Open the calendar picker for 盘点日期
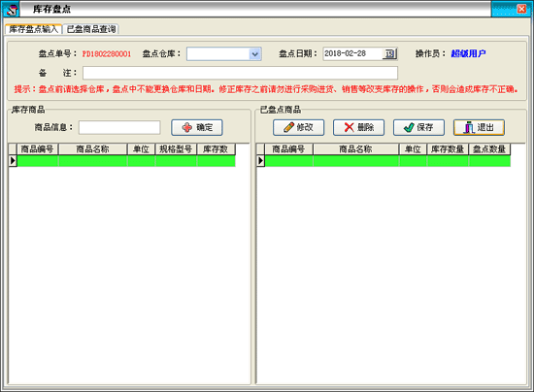The height and width of the screenshot is (392, 534). 390,53
